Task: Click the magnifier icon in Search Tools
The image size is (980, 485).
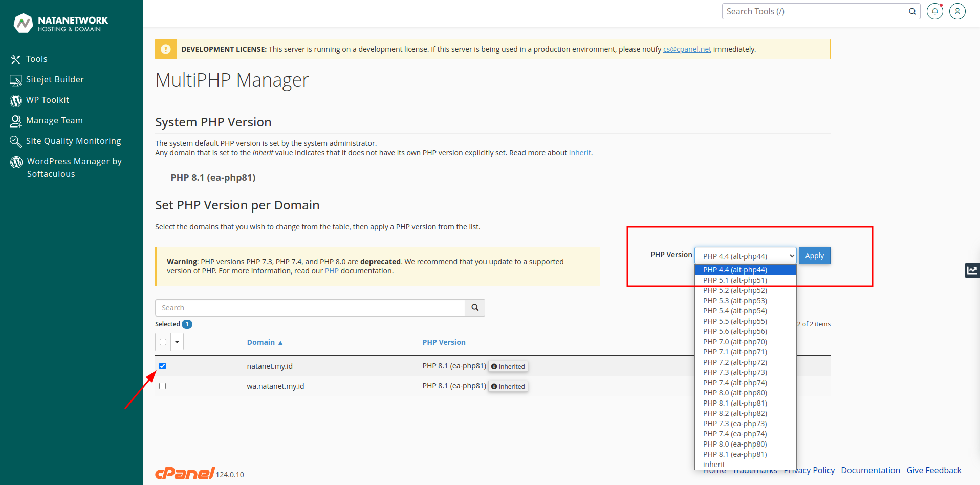Action: (x=912, y=11)
